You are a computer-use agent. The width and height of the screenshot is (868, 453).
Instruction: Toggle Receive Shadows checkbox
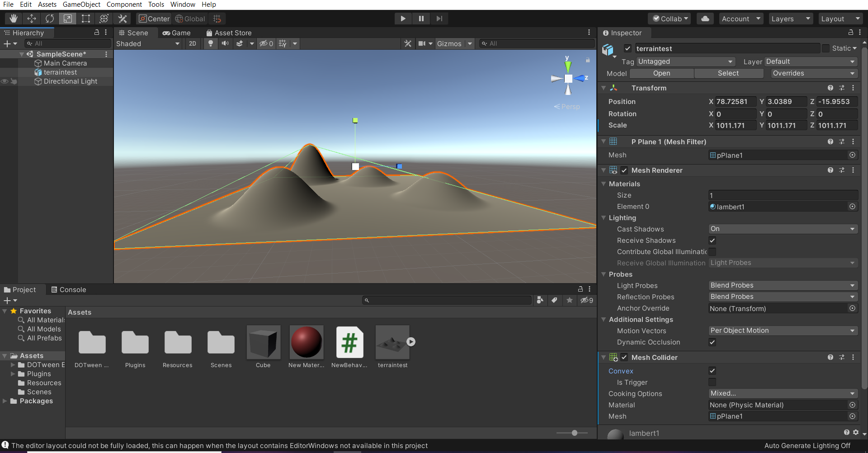click(712, 241)
